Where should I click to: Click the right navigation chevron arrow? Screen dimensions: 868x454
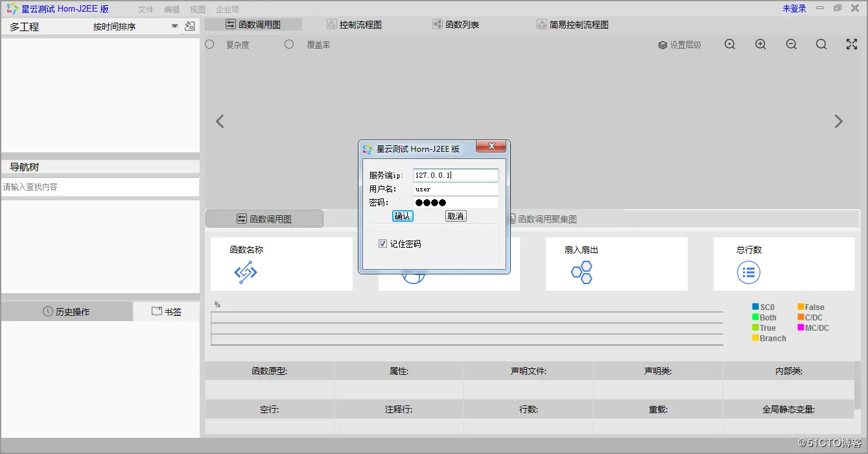[x=839, y=121]
